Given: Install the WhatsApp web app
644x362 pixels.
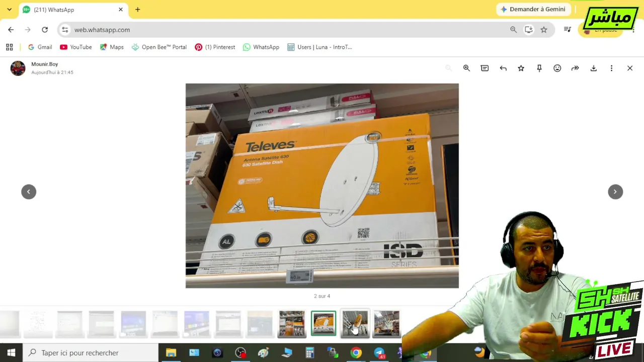Looking at the screenshot, I should tap(528, 30).
